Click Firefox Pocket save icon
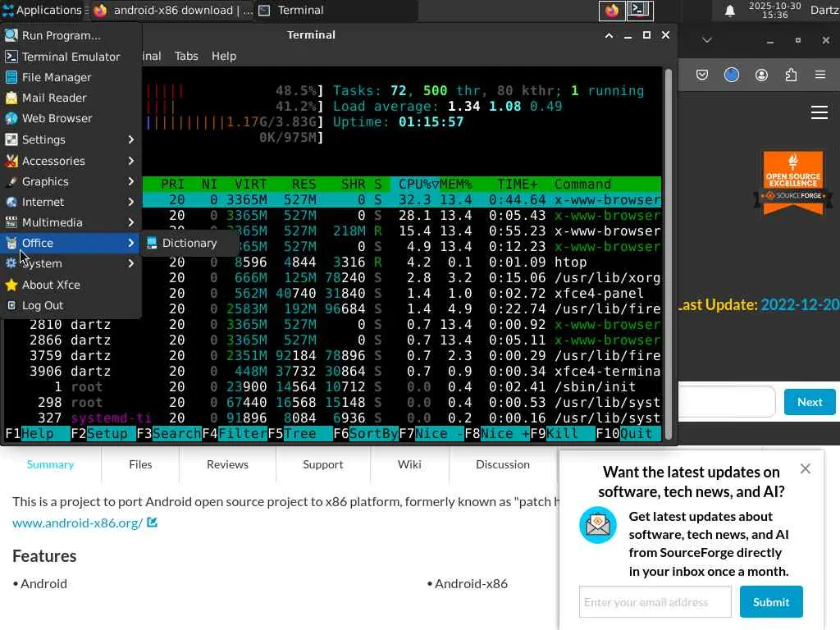 pyautogui.click(x=702, y=75)
